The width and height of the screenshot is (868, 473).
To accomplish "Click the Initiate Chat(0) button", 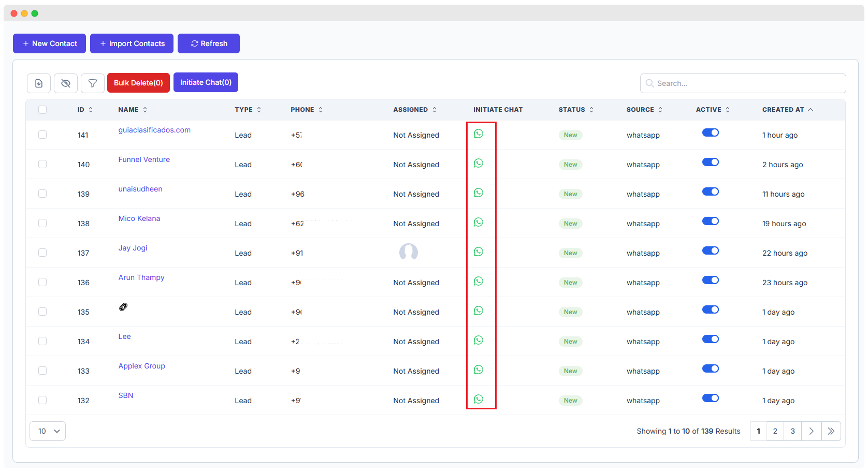I will click(x=206, y=82).
